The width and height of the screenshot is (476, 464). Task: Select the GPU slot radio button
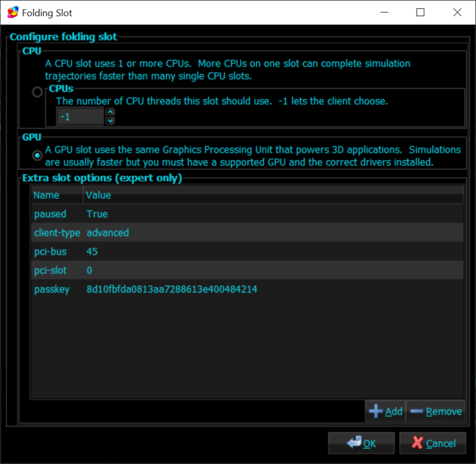tap(37, 155)
